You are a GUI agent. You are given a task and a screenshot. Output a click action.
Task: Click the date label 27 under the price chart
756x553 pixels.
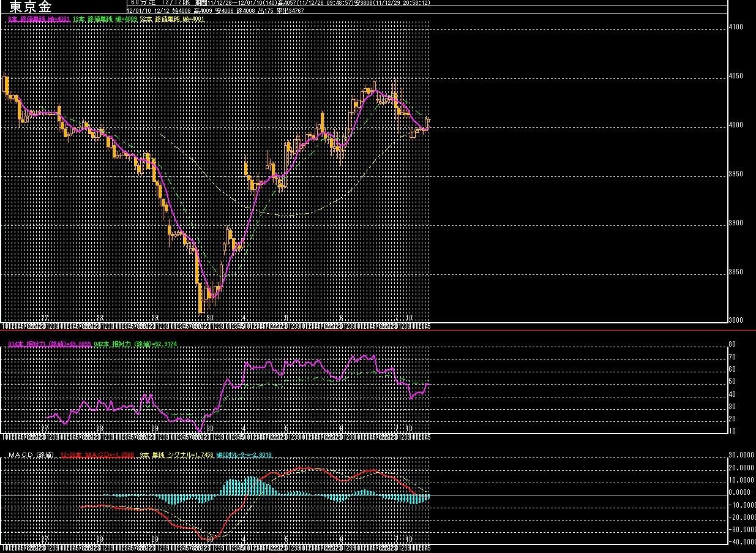click(44, 318)
